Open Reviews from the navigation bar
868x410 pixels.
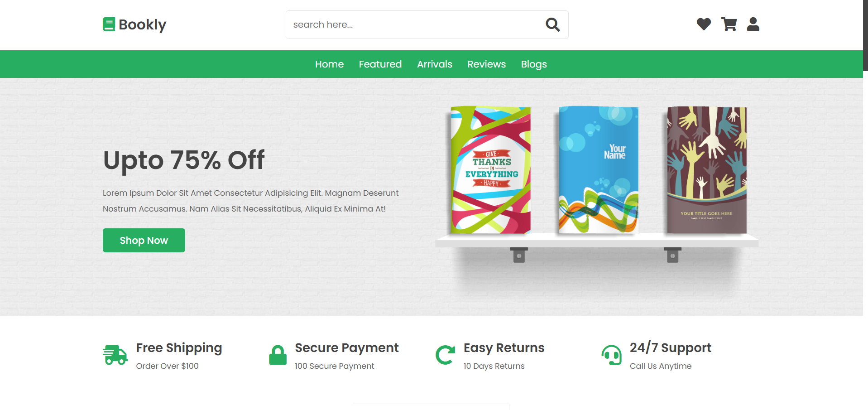[486, 64]
